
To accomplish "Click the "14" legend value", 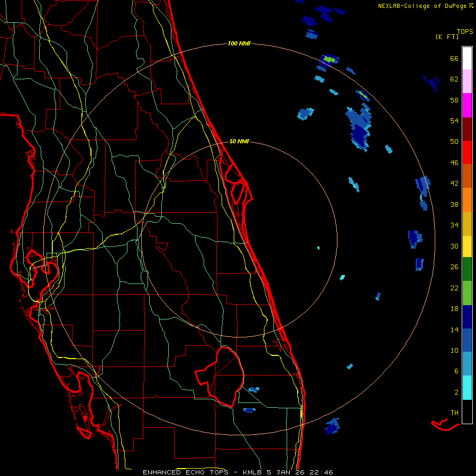I will click(x=454, y=329).
